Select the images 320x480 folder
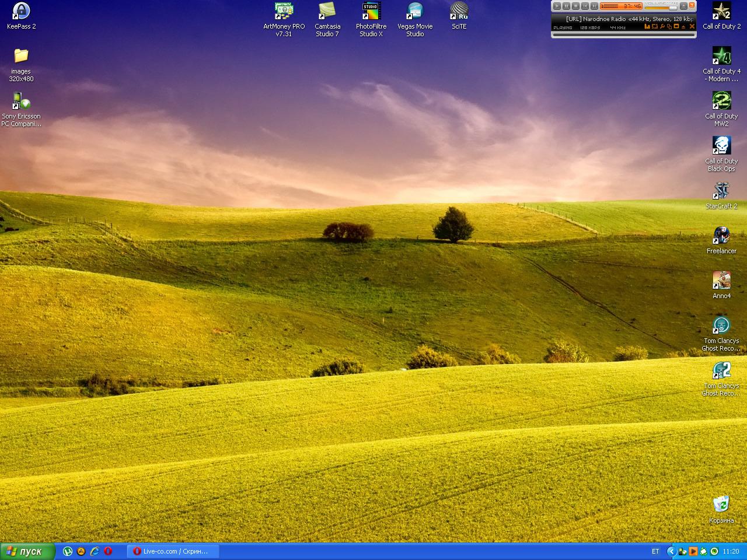Viewport: 747px width, 560px height. click(21, 56)
